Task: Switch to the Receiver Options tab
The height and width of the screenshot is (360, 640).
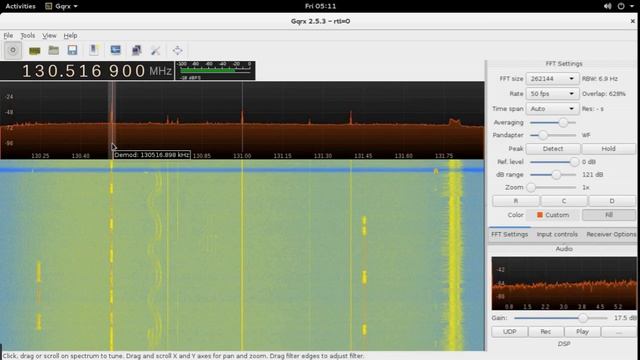Action: pos(611,234)
